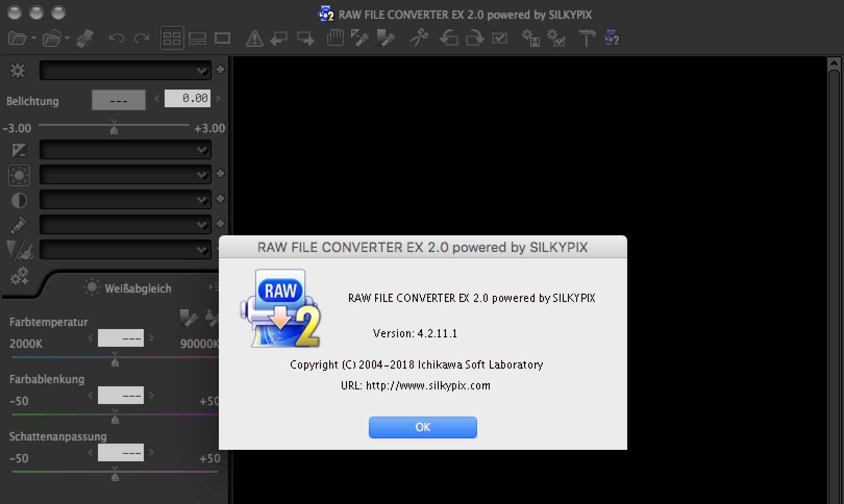This screenshot has width=844, height=504.
Task: Click the checkmark mark icon in toolbar
Action: pos(500,39)
